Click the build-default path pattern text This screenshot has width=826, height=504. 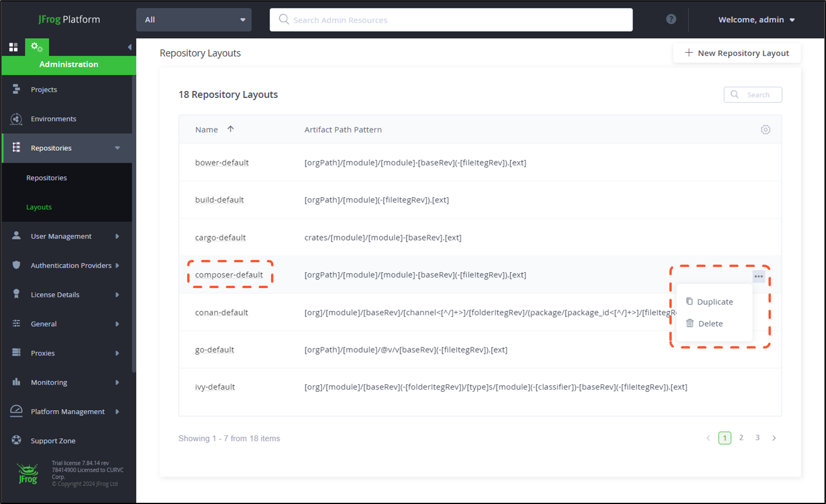(x=377, y=200)
